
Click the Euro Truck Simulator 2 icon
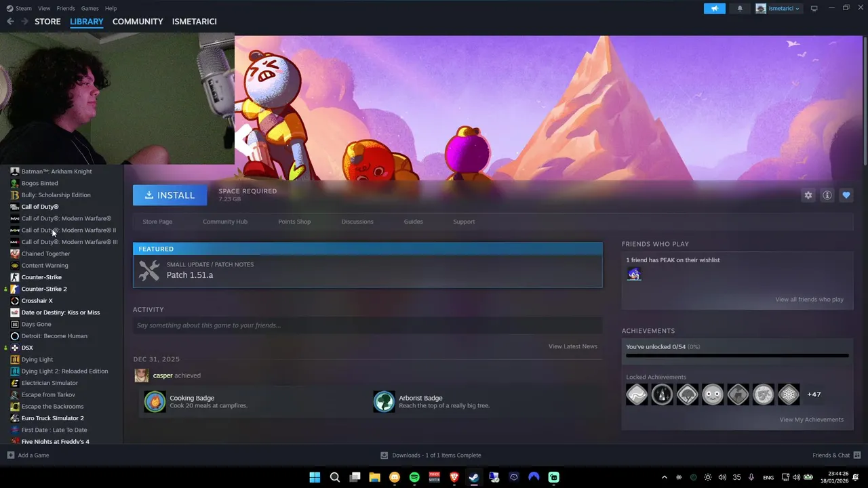coord(15,418)
